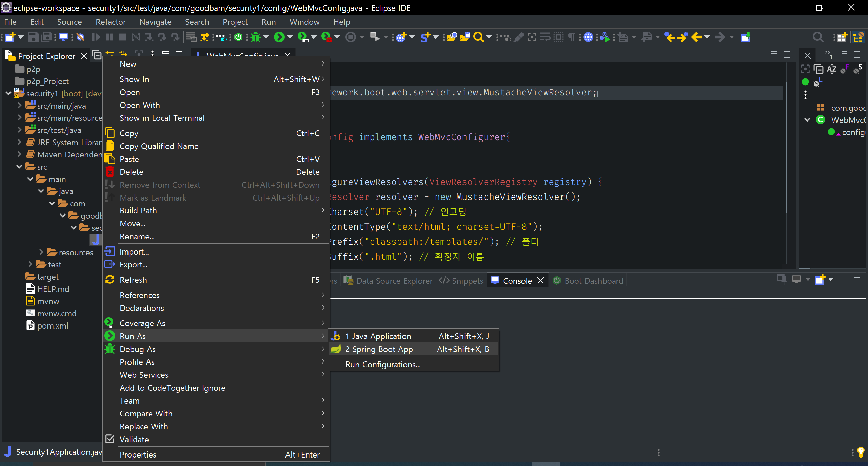Click the yellow Search magnifier toolbar icon
This screenshot has width=868, height=466.
pyautogui.click(x=478, y=37)
